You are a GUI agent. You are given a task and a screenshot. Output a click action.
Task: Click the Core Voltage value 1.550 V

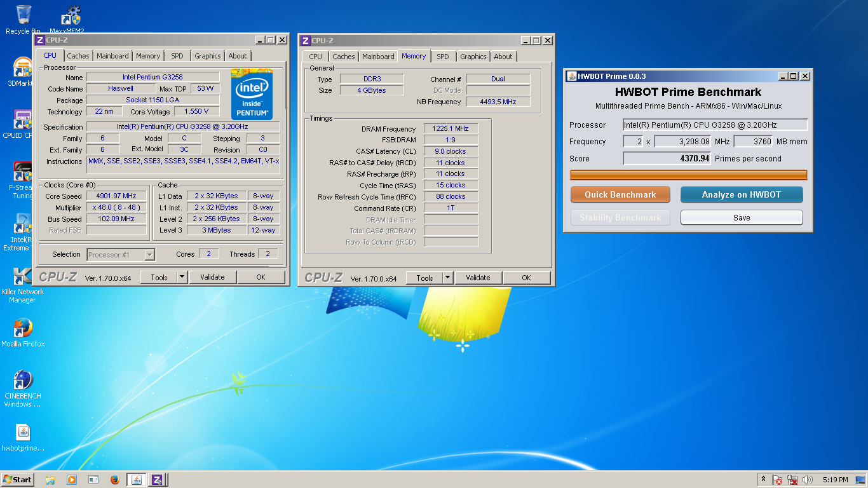tap(197, 111)
